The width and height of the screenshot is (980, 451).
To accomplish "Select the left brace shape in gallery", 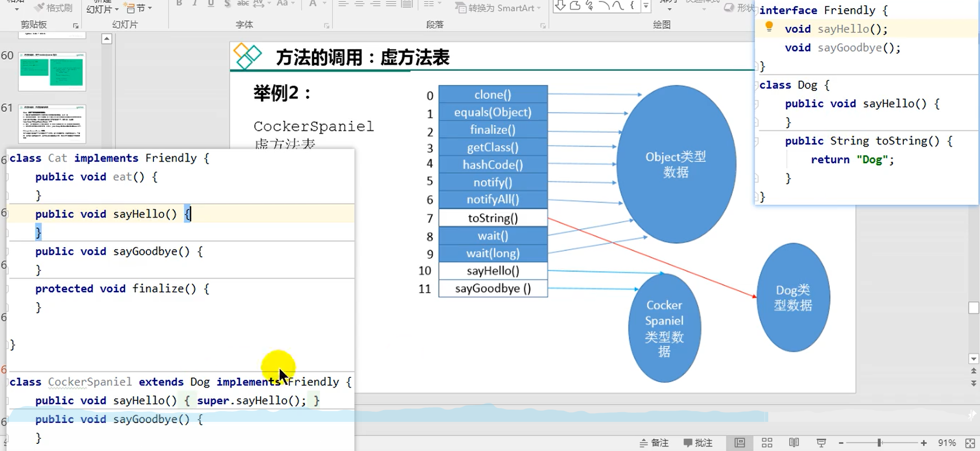I will pos(632,6).
